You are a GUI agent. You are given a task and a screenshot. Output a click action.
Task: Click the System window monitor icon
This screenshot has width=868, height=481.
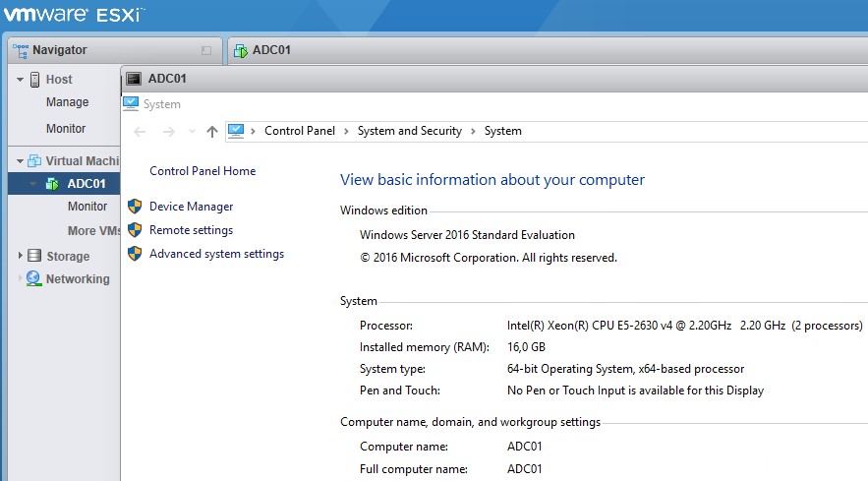click(x=131, y=103)
